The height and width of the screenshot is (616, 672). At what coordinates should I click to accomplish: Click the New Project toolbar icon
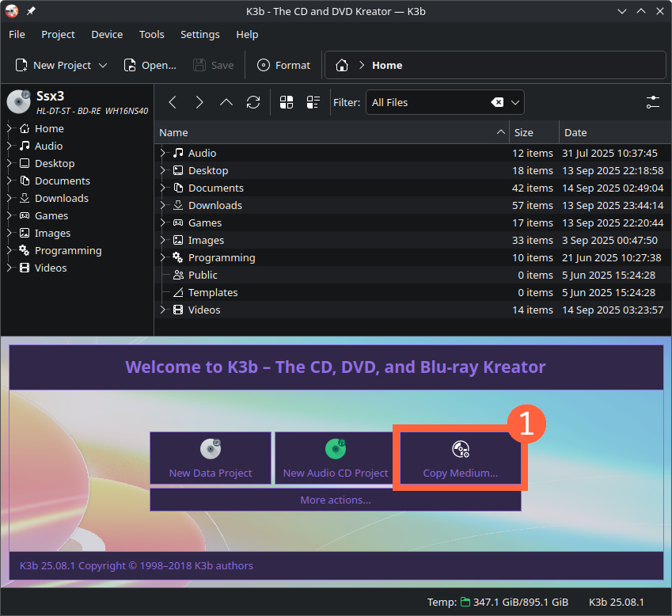[x=21, y=65]
